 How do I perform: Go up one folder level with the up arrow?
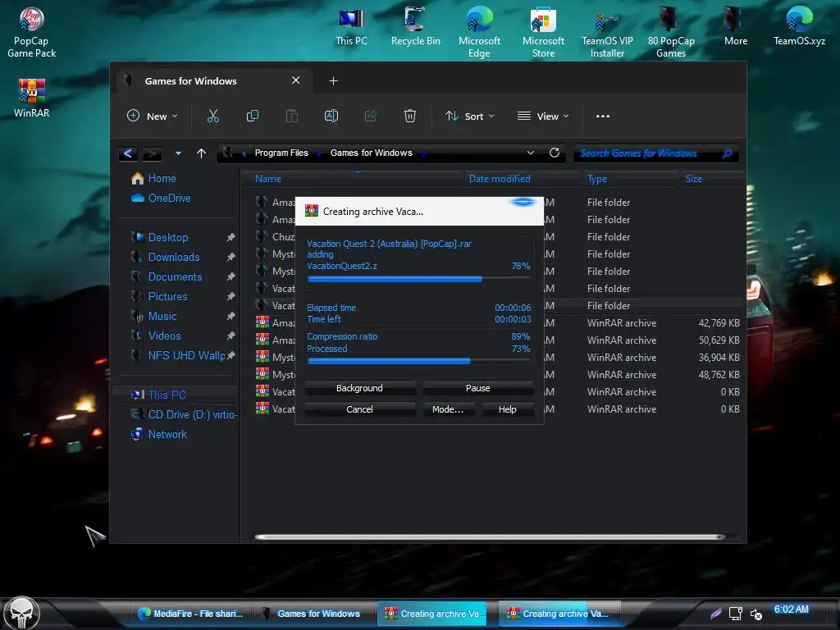coord(202,153)
